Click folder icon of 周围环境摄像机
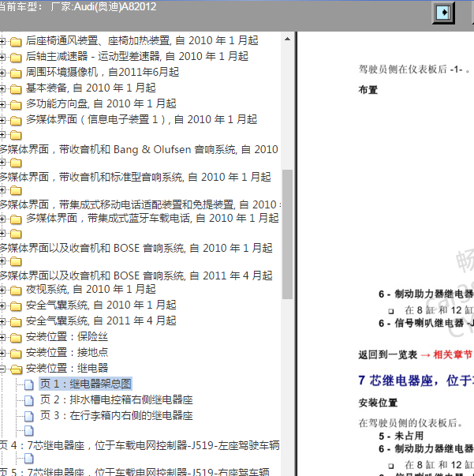The width and height of the screenshot is (474, 476). 16,73
